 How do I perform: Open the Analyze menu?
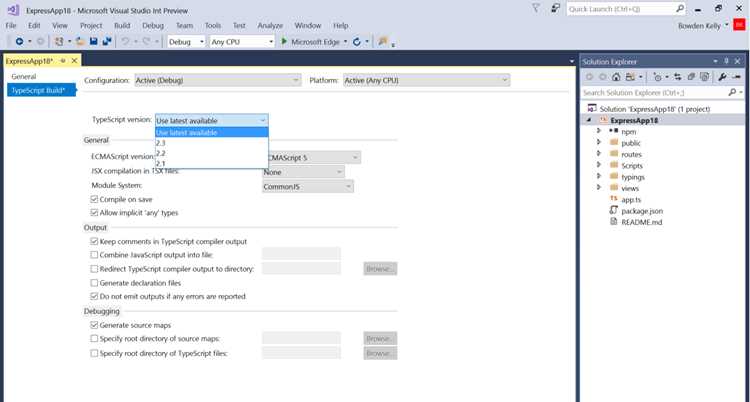click(270, 25)
